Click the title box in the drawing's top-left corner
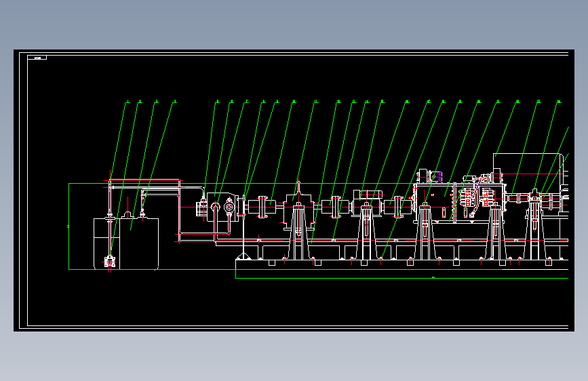Screen dimensions: 588x381 point(37,58)
